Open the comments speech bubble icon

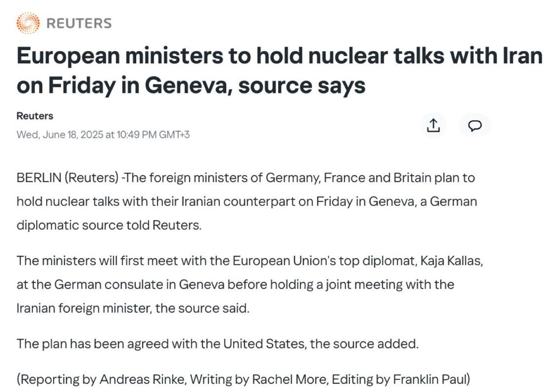(x=475, y=126)
